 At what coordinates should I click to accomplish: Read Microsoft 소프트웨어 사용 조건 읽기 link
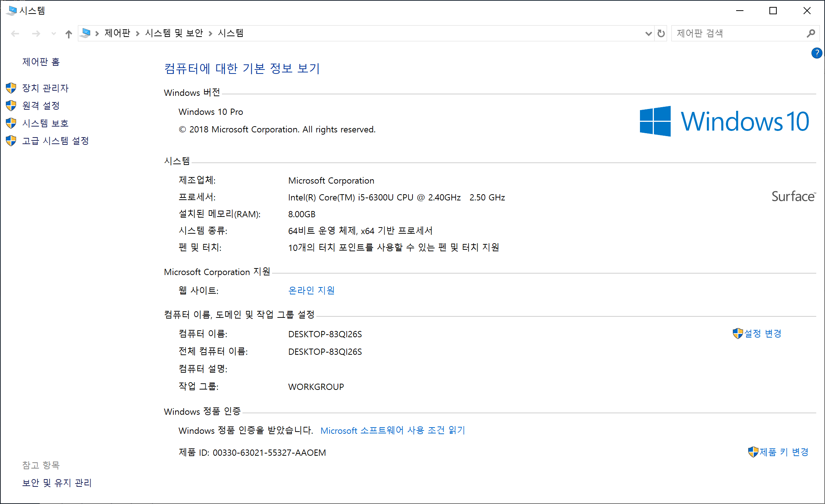click(x=393, y=430)
